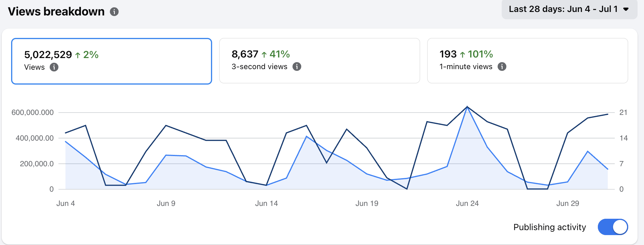The height and width of the screenshot is (245, 644).
Task: Click the info icon beside Views breakdown
Action: (x=114, y=12)
